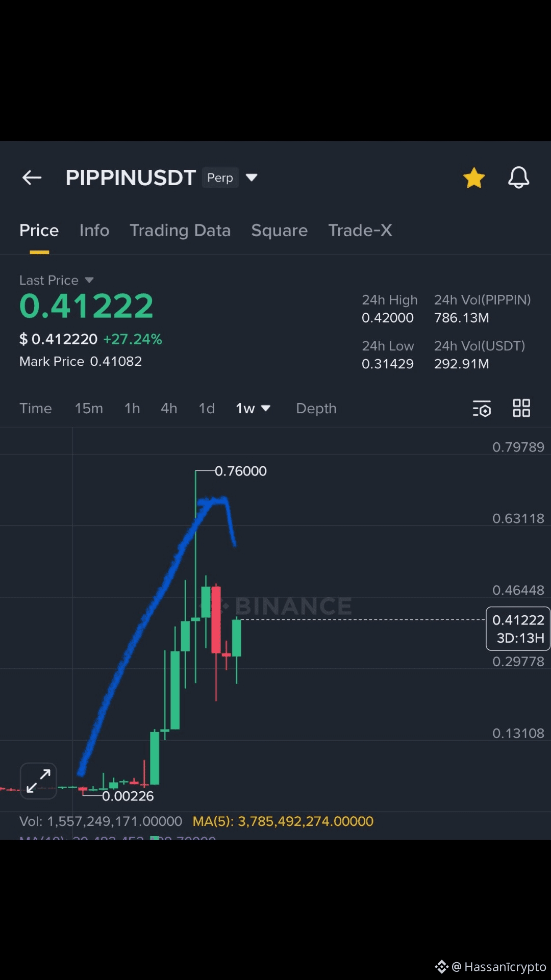Viewport: 551px width, 980px height.
Task: Tap the 0.76000 chart high label
Action: coord(241,471)
